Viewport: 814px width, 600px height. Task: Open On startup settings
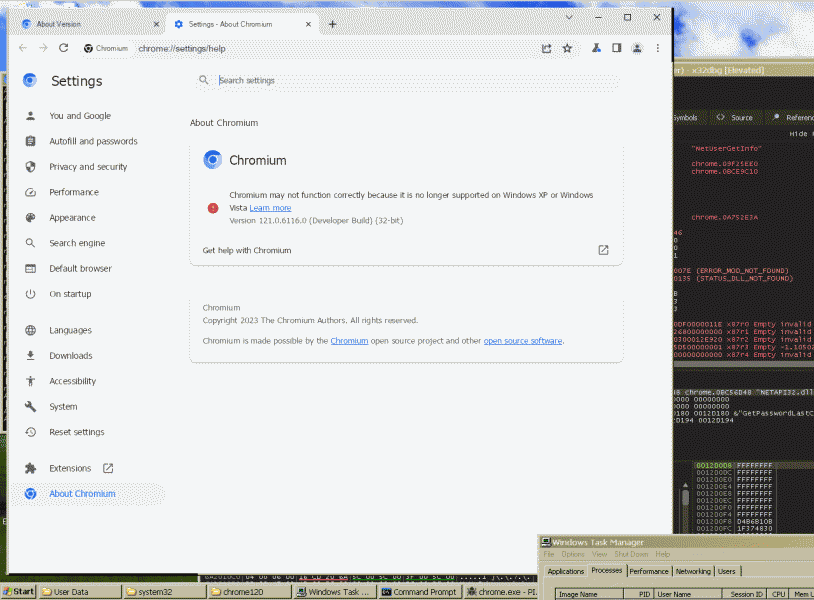click(71, 294)
